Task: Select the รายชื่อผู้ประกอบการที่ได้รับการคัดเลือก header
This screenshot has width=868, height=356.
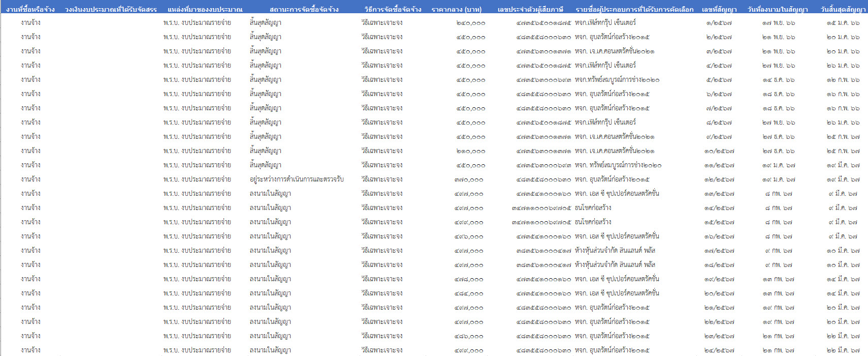Action: pyautogui.click(x=634, y=9)
